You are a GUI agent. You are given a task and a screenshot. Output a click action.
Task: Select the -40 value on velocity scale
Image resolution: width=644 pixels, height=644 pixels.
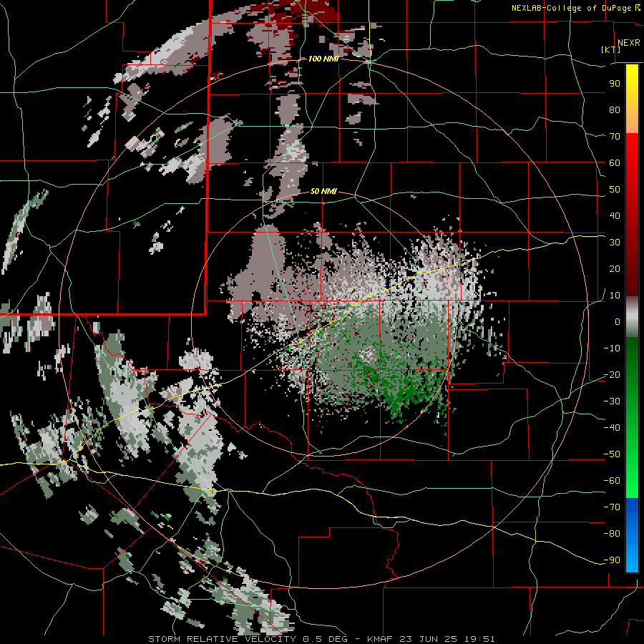click(612, 428)
